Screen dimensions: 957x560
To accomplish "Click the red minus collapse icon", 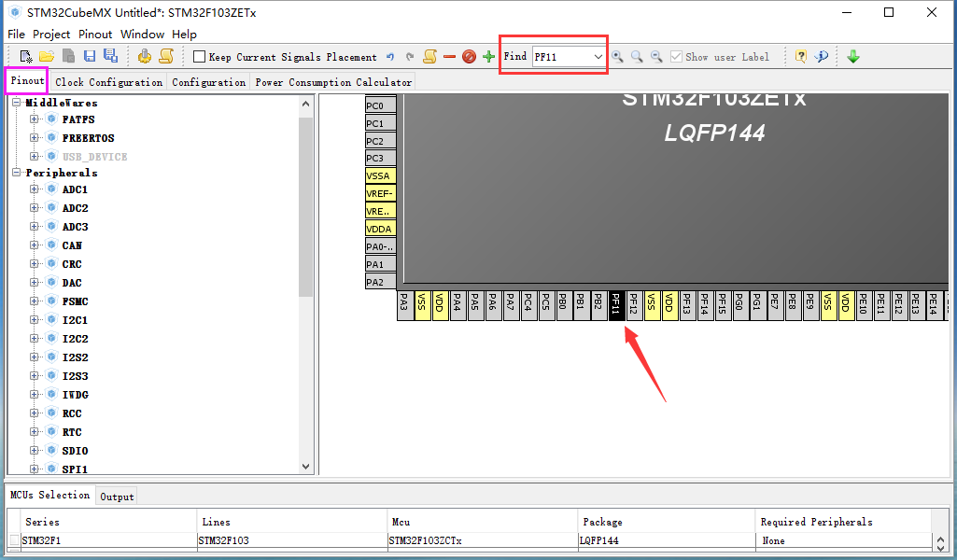I will [x=450, y=57].
